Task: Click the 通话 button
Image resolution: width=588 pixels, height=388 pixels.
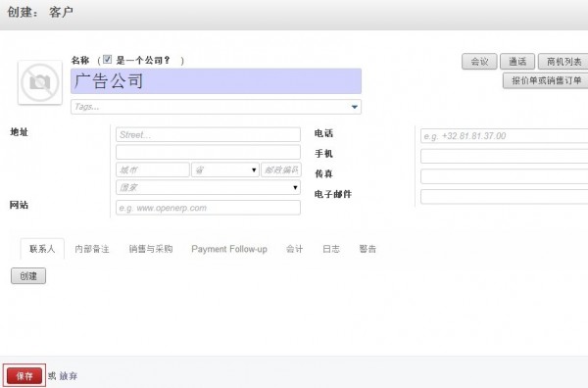Action: [517, 62]
